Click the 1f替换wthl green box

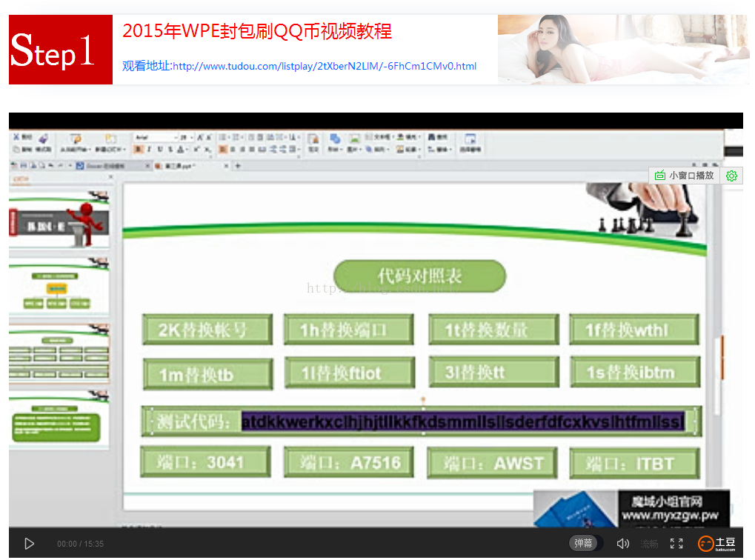pos(634,330)
